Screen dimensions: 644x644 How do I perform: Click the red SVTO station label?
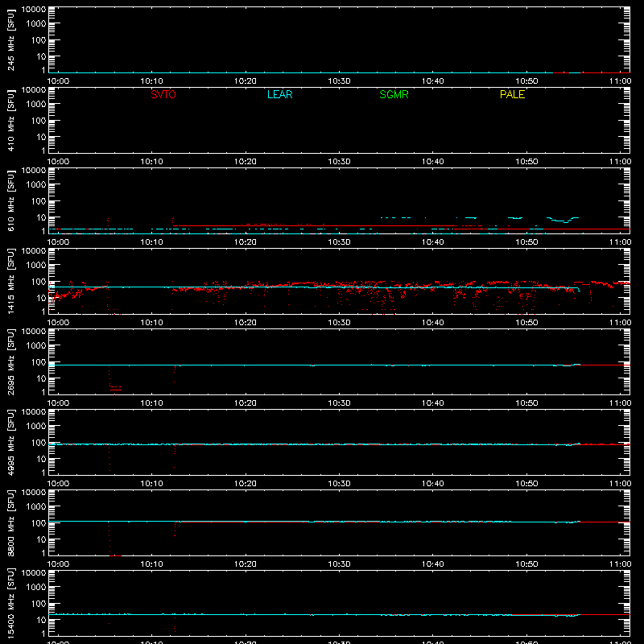[163, 94]
